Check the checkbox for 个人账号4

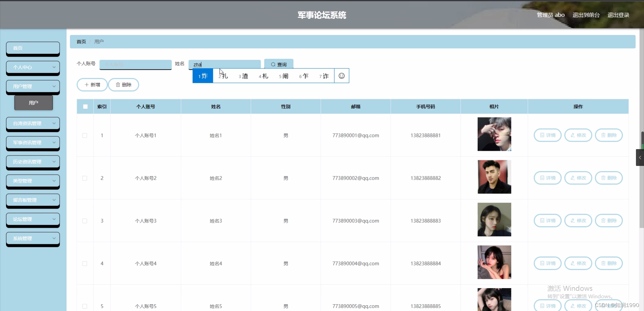click(x=85, y=264)
